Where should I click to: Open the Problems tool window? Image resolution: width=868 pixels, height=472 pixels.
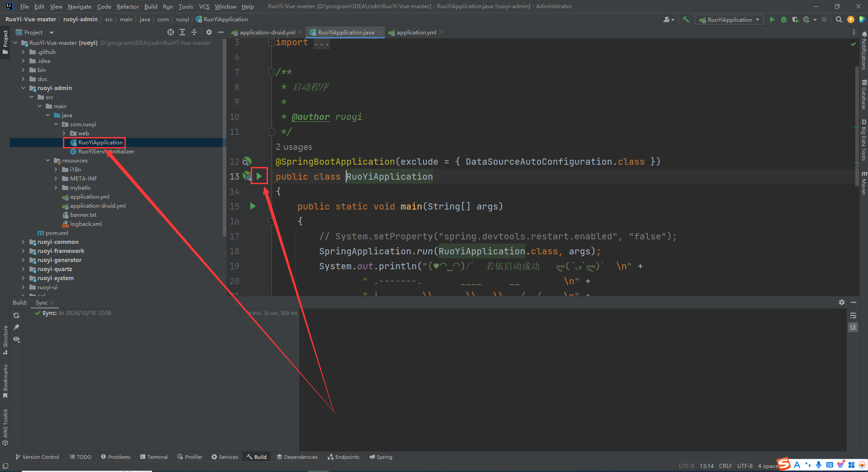pyautogui.click(x=115, y=457)
